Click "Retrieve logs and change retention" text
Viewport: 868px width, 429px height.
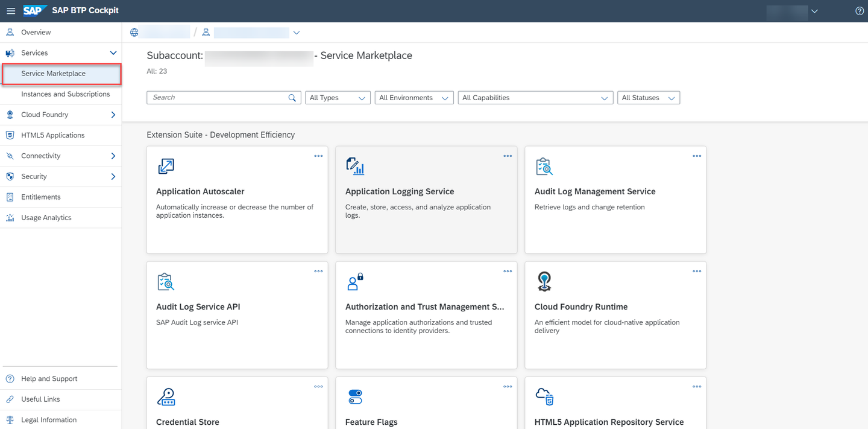point(590,207)
